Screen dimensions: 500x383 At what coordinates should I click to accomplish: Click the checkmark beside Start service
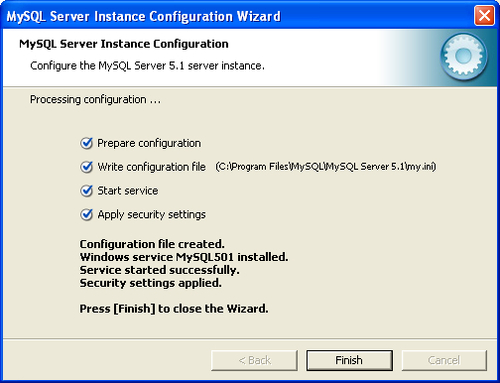(x=87, y=191)
